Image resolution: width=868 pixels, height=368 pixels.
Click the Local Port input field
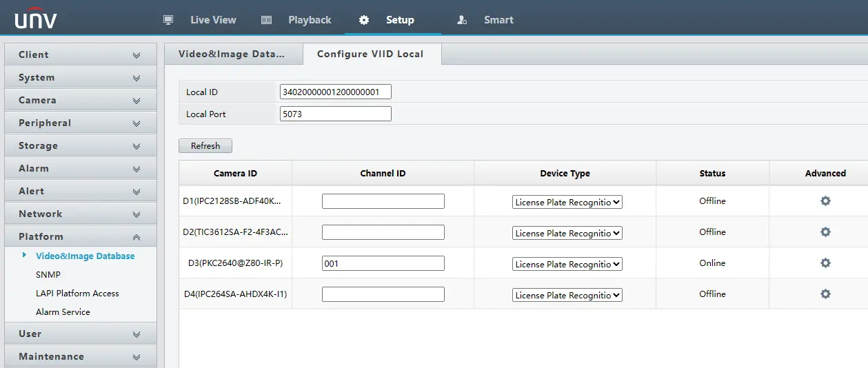click(x=336, y=114)
